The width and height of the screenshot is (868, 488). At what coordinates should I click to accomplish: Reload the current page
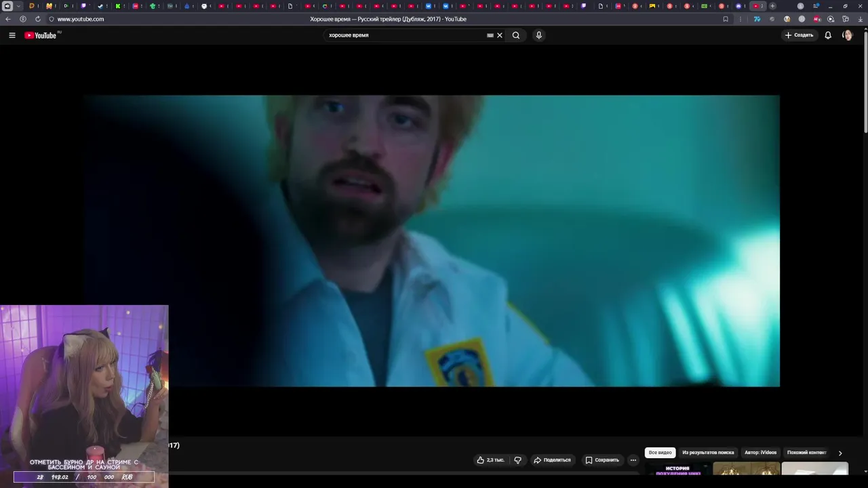(x=37, y=19)
